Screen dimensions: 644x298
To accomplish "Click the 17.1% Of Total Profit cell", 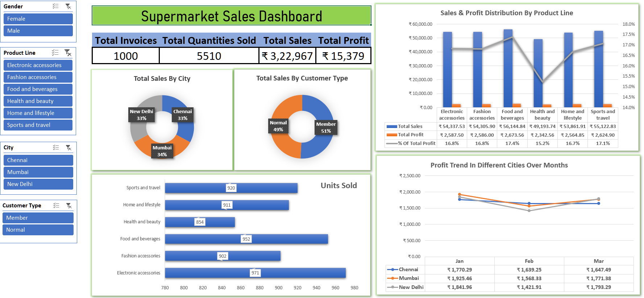I will click(603, 143).
